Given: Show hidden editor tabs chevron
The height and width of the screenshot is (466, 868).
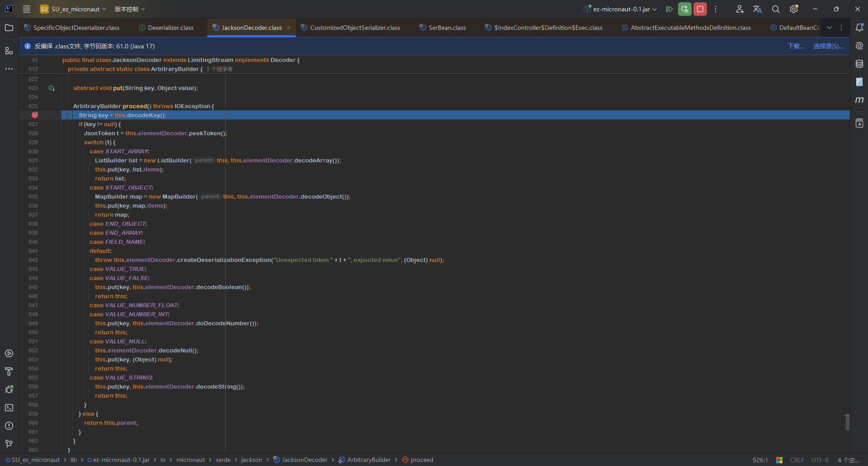Looking at the screenshot, I should coord(830,28).
